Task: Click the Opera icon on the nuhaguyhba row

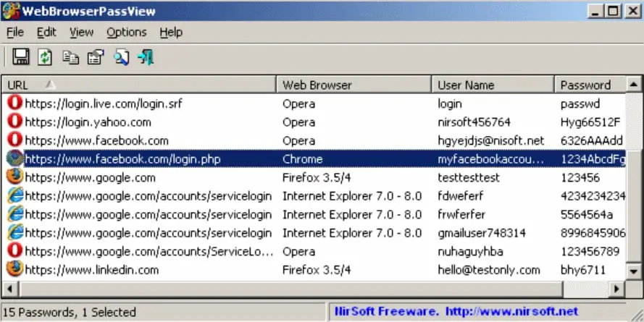Action: click(x=14, y=250)
